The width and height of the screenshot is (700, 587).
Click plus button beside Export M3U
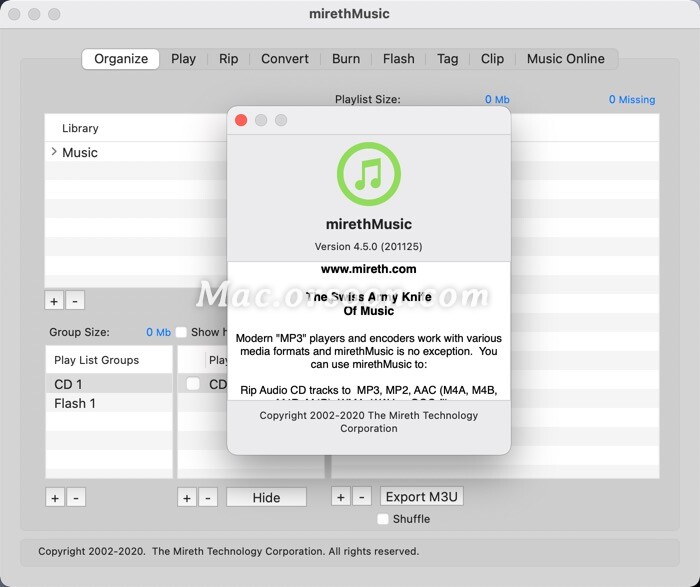pos(340,496)
